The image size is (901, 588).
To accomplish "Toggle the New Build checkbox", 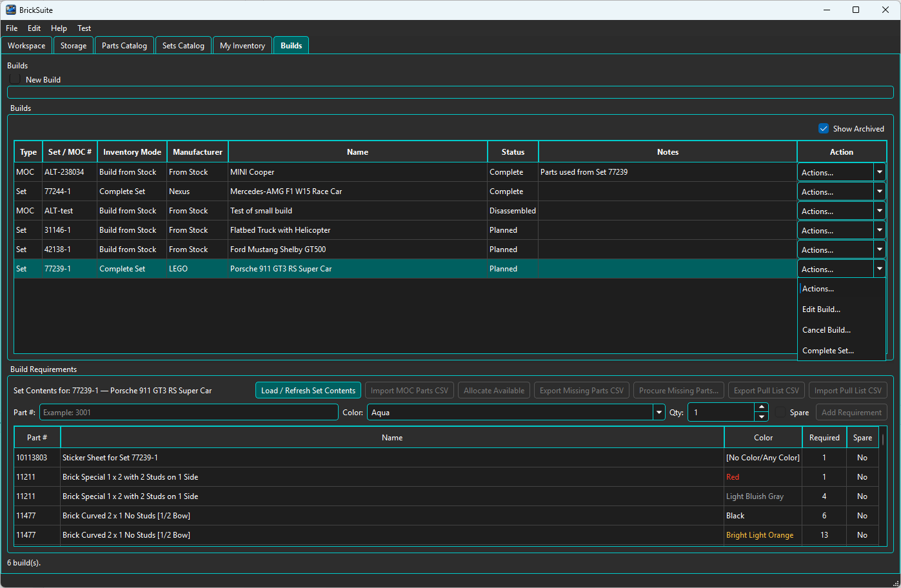I will pos(15,79).
